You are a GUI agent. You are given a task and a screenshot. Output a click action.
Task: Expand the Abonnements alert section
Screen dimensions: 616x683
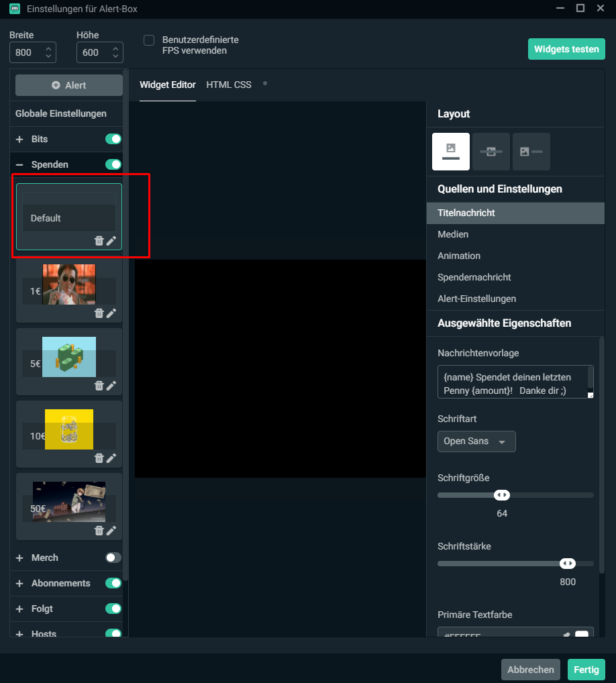pos(19,583)
